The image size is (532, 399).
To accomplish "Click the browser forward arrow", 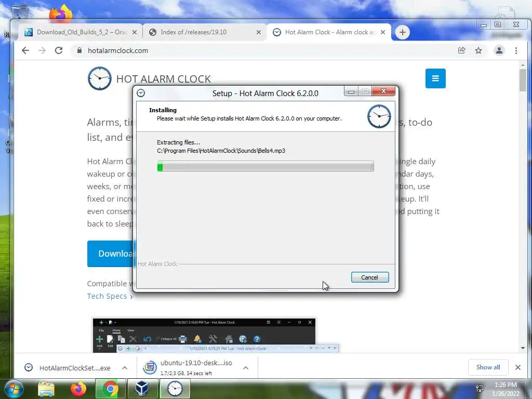I will tap(42, 50).
